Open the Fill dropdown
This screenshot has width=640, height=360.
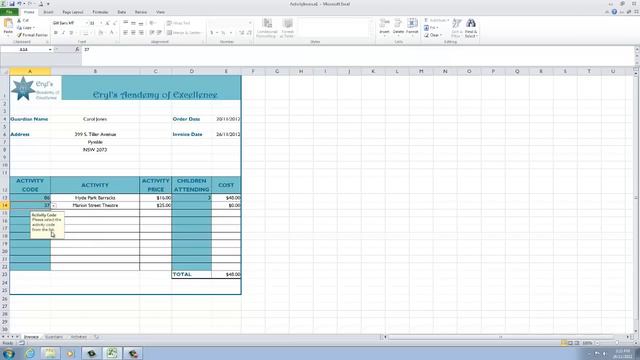pyautogui.click(x=431, y=28)
